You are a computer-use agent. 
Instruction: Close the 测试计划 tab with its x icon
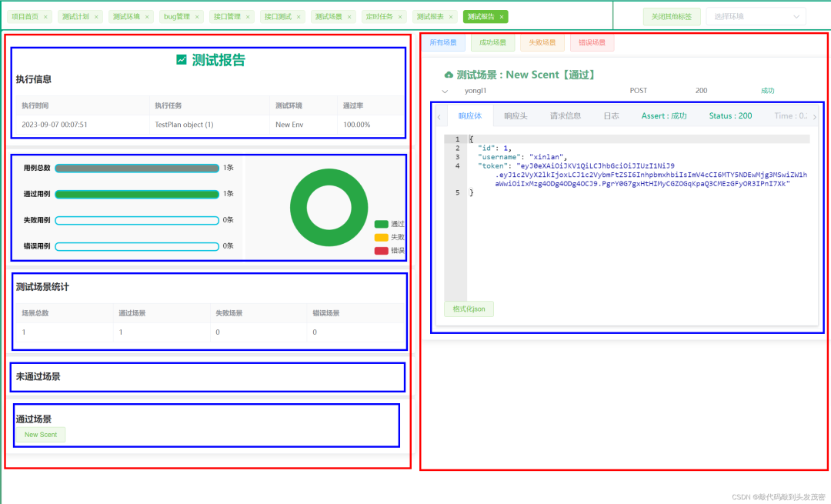(96, 17)
